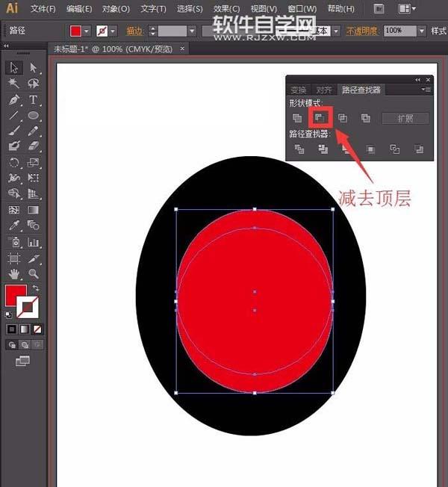Click Divide pathfinder icon

[299, 149]
